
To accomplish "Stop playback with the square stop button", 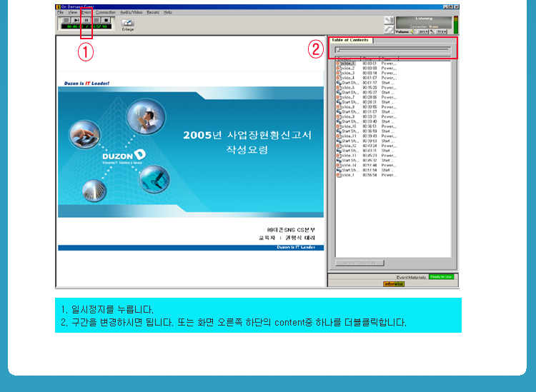I will 106,21.
